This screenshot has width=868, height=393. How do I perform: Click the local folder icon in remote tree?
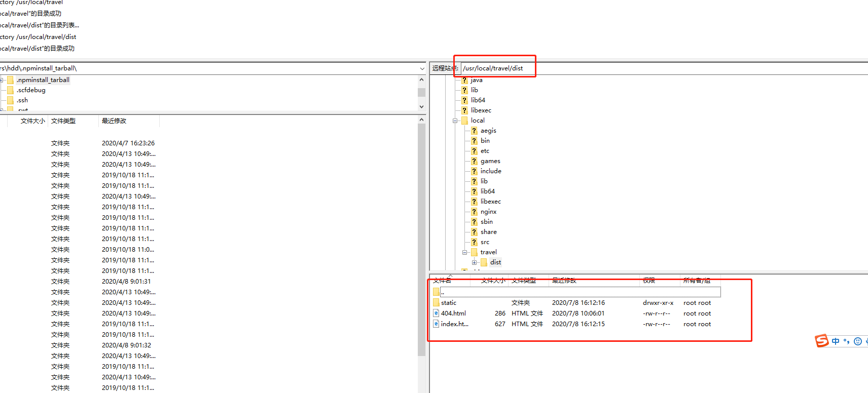tap(464, 121)
